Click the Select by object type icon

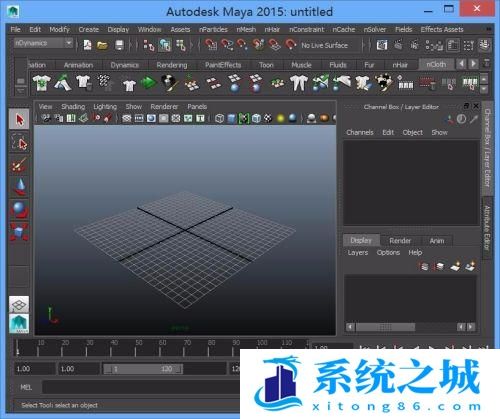tap(165, 45)
